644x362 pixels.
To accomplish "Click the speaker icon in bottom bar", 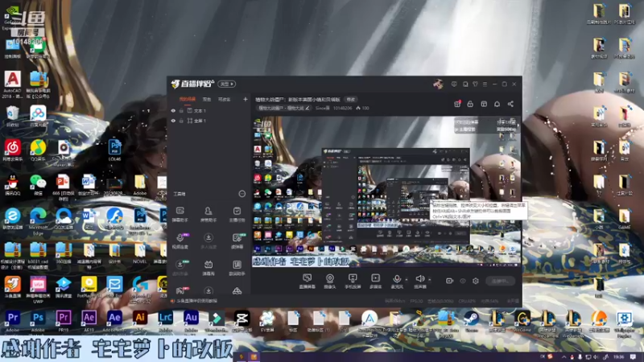I will coord(419,278).
